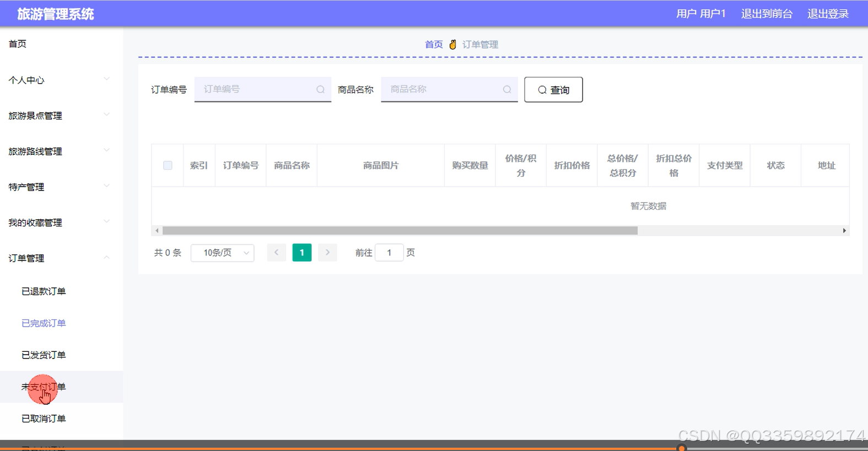Click the 暂无数据 empty table text

pyautogui.click(x=648, y=206)
